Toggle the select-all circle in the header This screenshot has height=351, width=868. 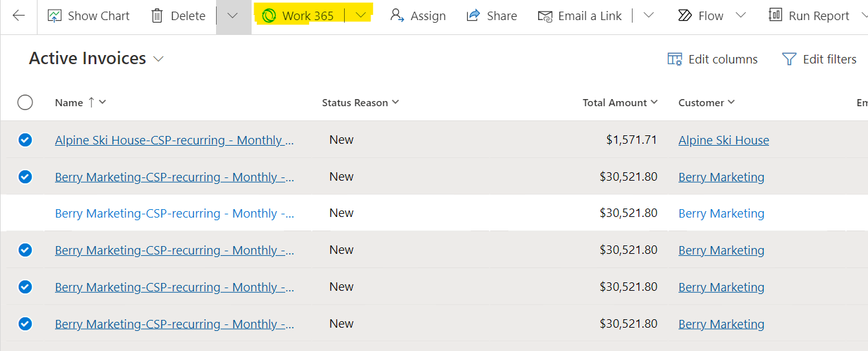pyautogui.click(x=25, y=102)
